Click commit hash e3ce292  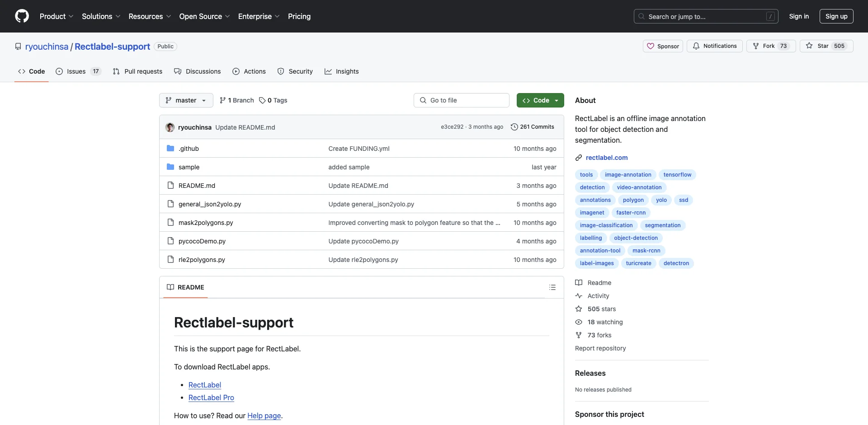click(x=452, y=127)
